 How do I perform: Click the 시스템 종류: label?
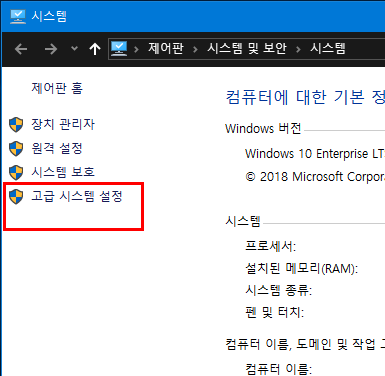[x=279, y=290]
